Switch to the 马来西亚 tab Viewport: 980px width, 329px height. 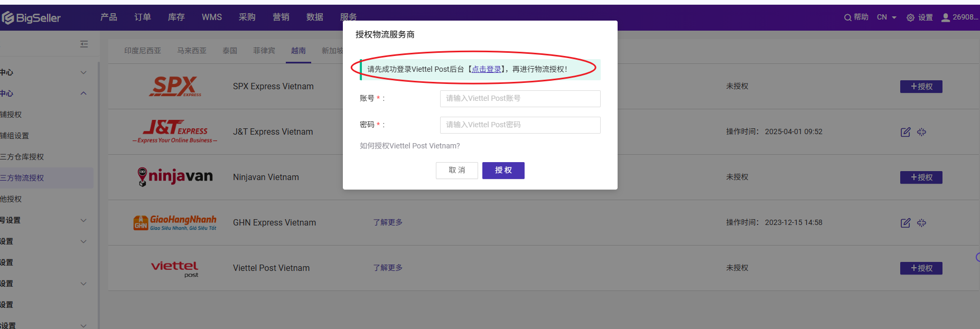click(x=192, y=51)
